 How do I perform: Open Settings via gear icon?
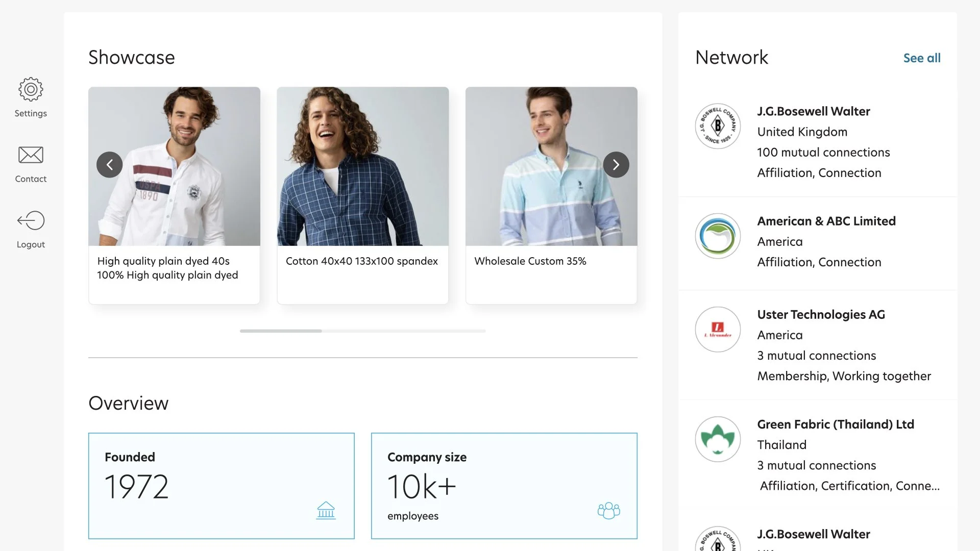pyautogui.click(x=31, y=89)
